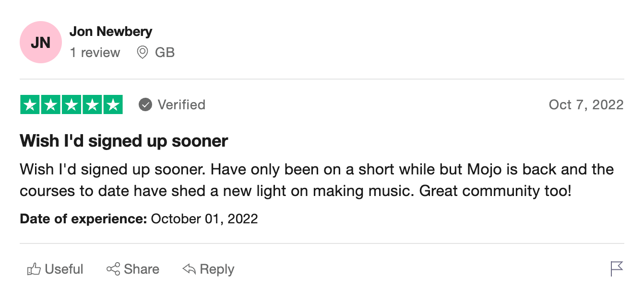Screen dimensions: 644x300
Task: Click the Verified text label
Action: point(181,104)
